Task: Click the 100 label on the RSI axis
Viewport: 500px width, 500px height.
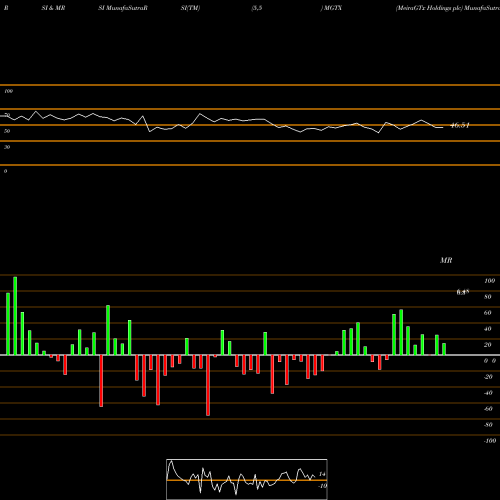Action: click(x=8, y=91)
